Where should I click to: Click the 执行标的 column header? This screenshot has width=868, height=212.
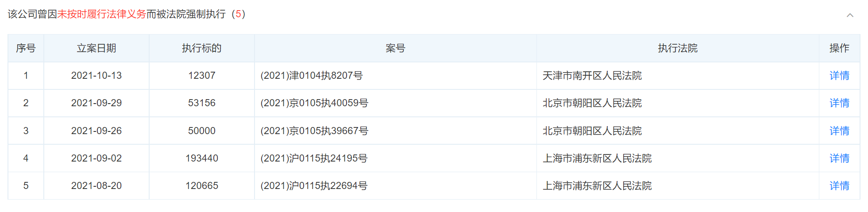pyautogui.click(x=201, y=48)
